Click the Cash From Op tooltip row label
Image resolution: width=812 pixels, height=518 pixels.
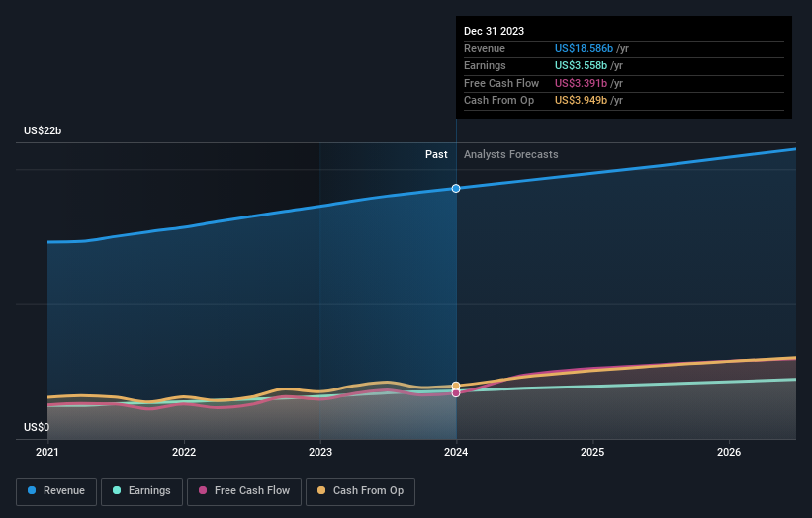(x=498, y=101)
